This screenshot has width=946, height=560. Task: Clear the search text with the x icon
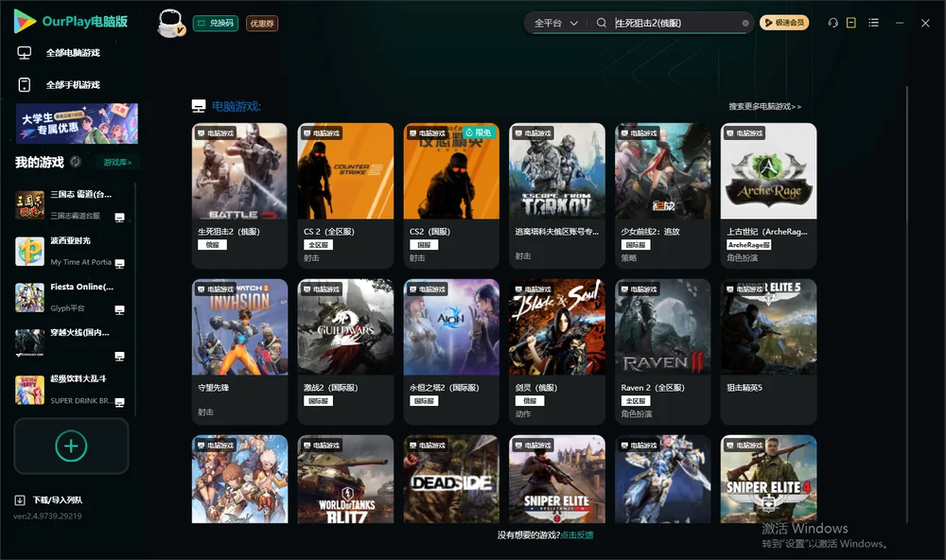(x=745, y=23)
